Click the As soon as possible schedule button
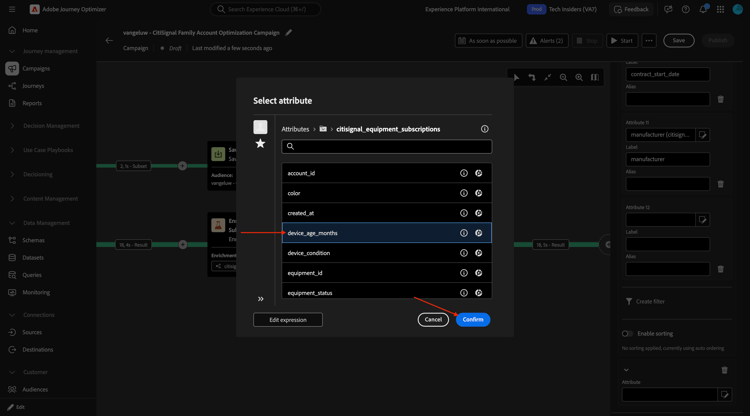750x416 pixels. point(488,41)
